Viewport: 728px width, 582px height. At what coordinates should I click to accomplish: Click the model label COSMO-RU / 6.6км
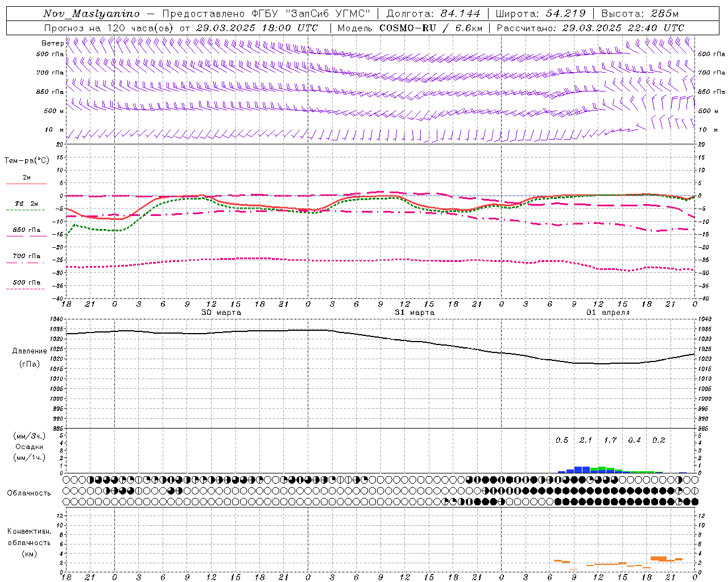pos(431,28)
